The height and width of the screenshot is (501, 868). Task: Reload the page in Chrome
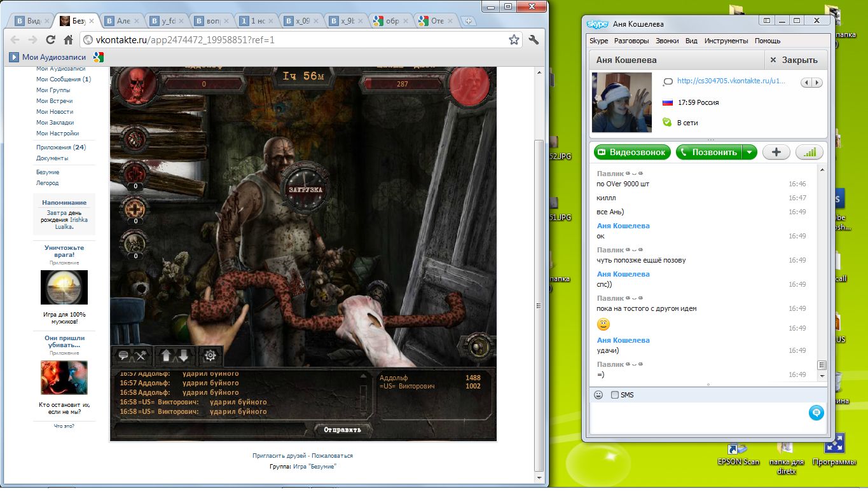click(x=50, y=40)
